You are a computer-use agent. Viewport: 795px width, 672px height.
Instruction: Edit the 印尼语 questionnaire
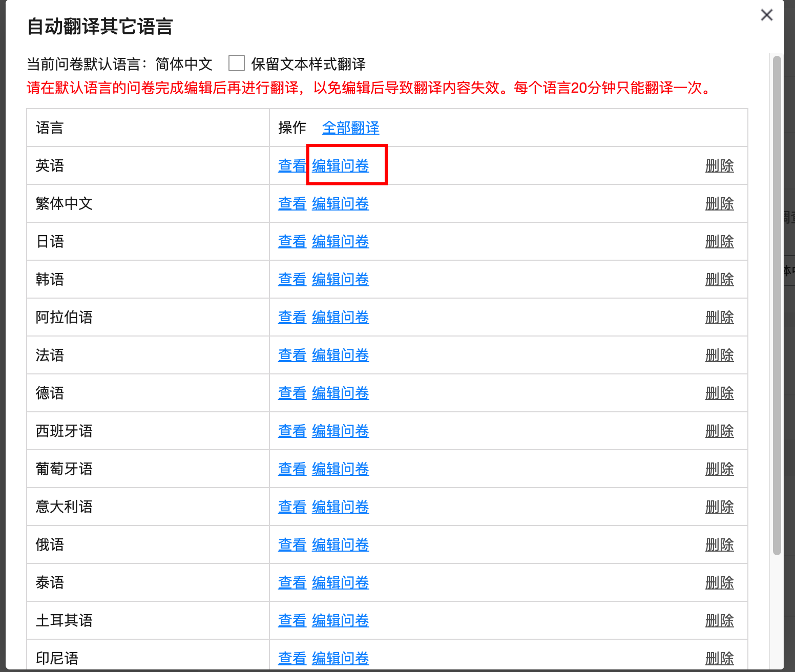(x=341, y=658)
